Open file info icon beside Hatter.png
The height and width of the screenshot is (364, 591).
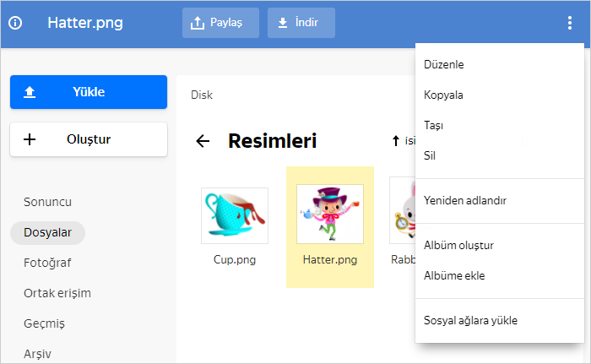coord(15,23)
